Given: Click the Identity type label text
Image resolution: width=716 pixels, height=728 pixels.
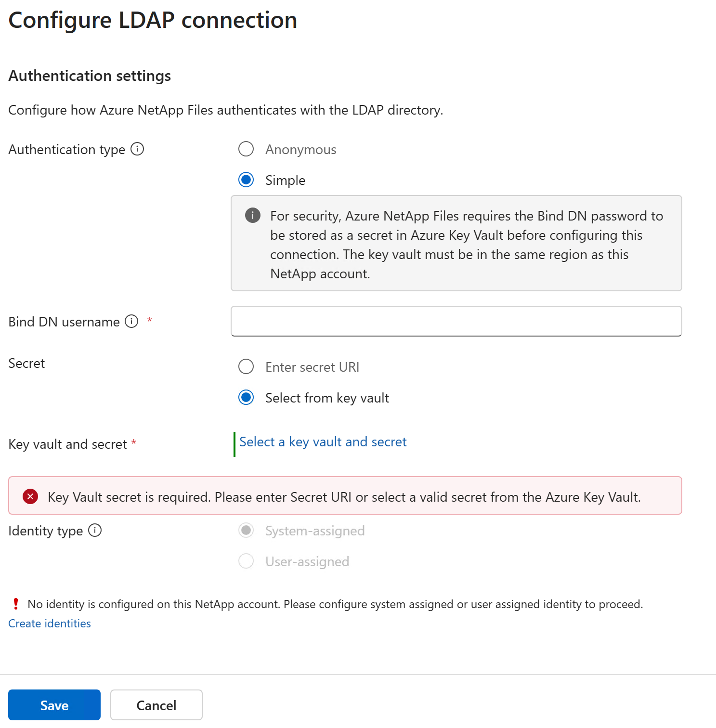Looking at the screenshot, I should coord(46,531).
